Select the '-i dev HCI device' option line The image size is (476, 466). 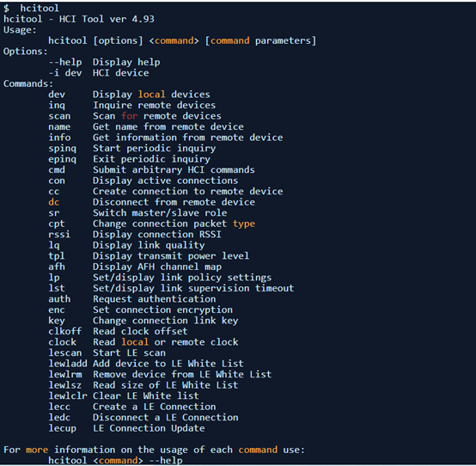pos(99,73)
